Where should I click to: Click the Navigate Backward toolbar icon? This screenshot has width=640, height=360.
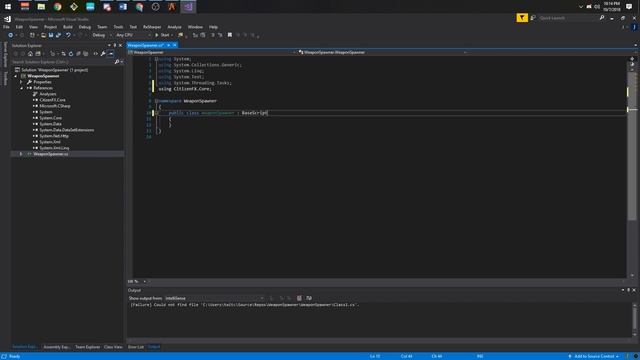11,36
